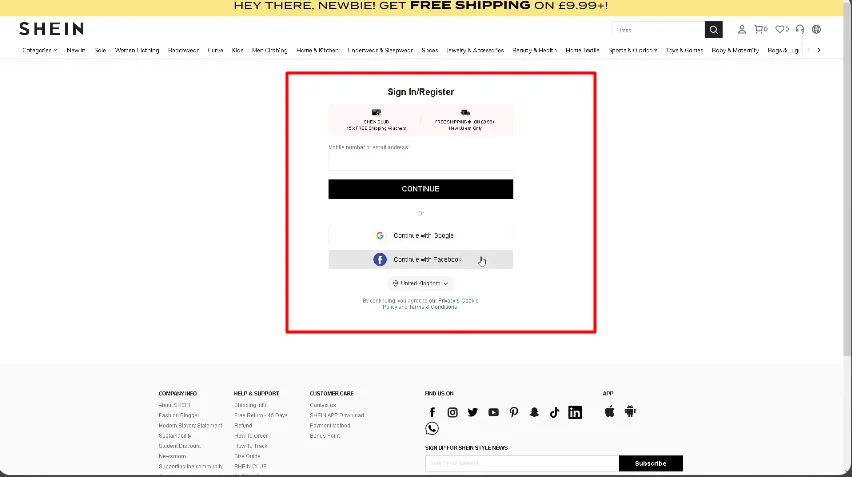The height and width of the screenshot is (477, 852).
Task: Open the Baby & Maternity menu
Action: tap(735, 50)
